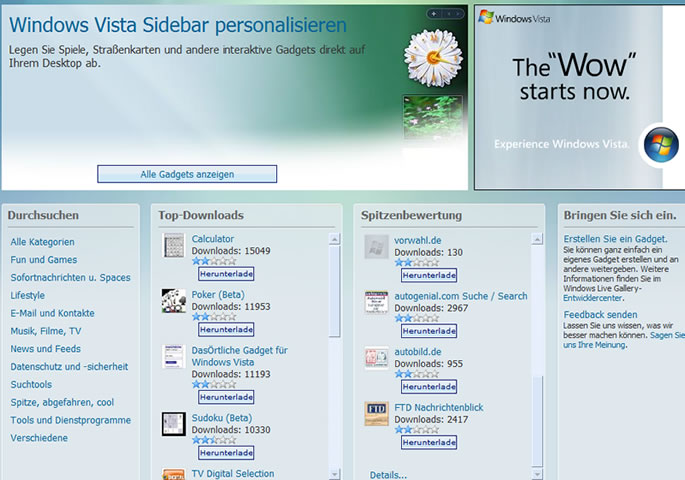Image resolution: width=685 pixels, height=480 pixels.
Task: Open FTD Nachrichtenblick link
Action: pyautogui.click(x=439, y=407)
